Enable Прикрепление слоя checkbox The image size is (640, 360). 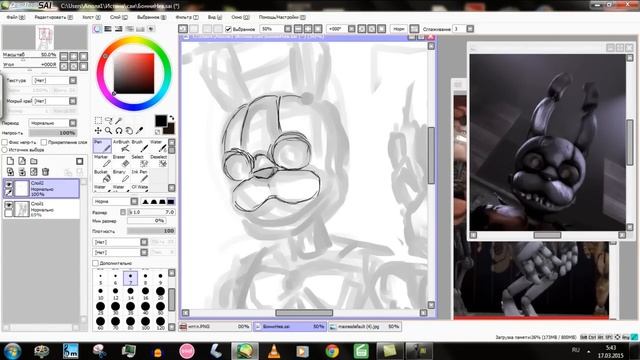44,142
